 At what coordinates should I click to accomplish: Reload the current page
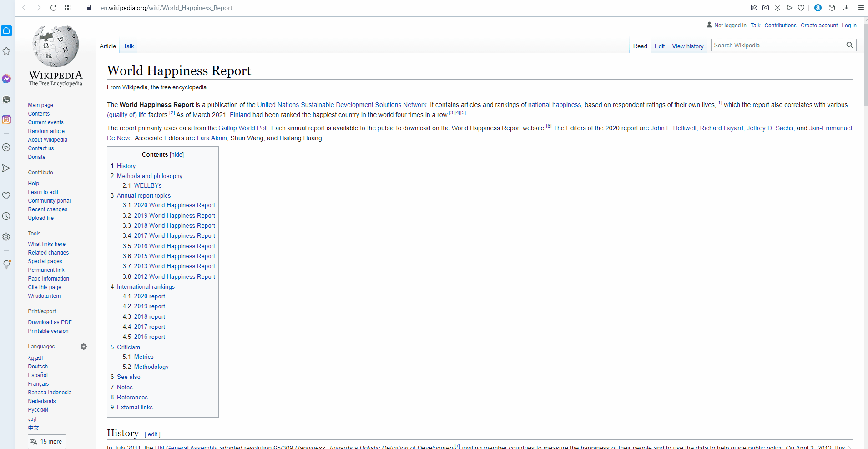(53, 8)
